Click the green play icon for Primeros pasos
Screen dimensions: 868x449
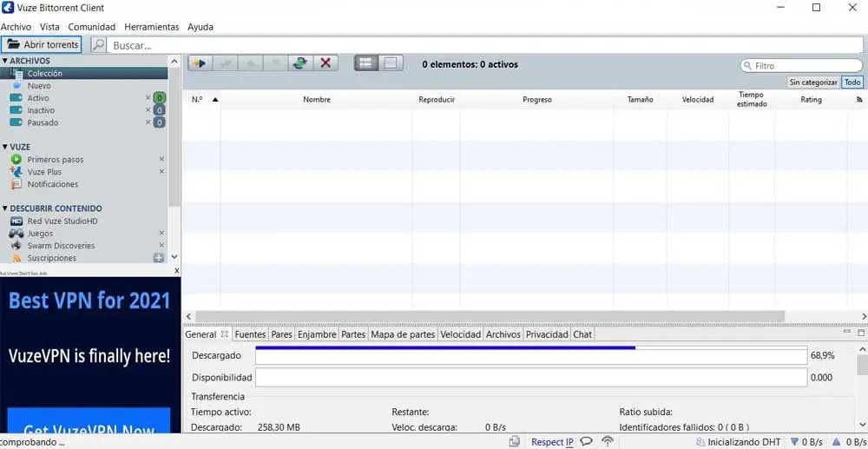pos(16,160)
